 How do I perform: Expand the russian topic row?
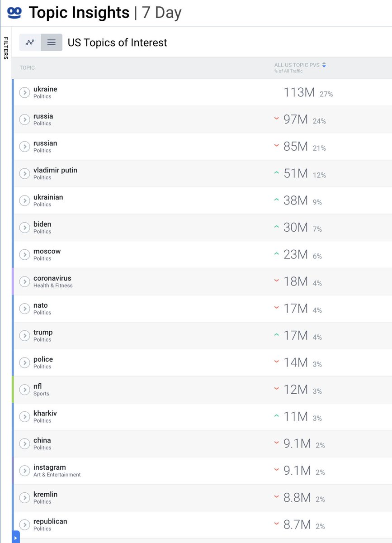pyautogui.click(x=24, y=147)
